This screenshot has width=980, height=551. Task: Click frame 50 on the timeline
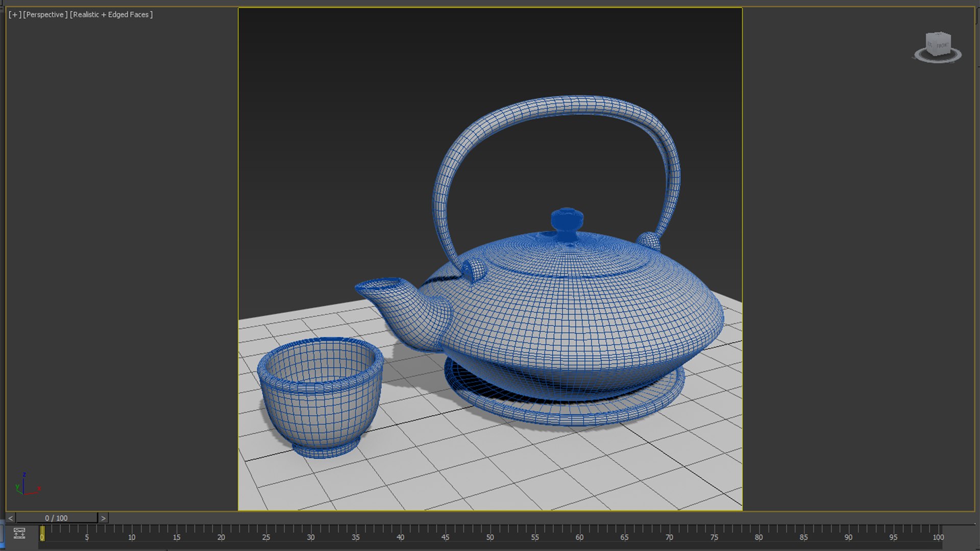tap(490, 537)
